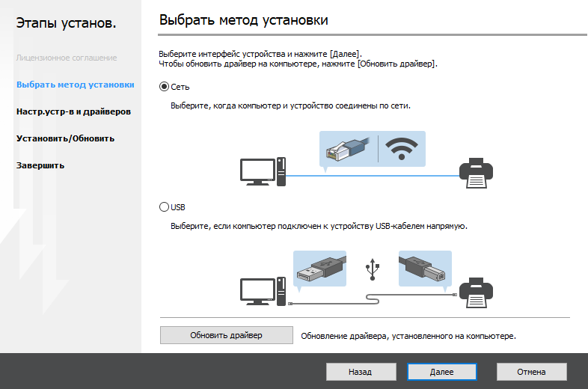
Task: Click the Выберите интерфейс устройства instruction line
Action: (260, 54)
